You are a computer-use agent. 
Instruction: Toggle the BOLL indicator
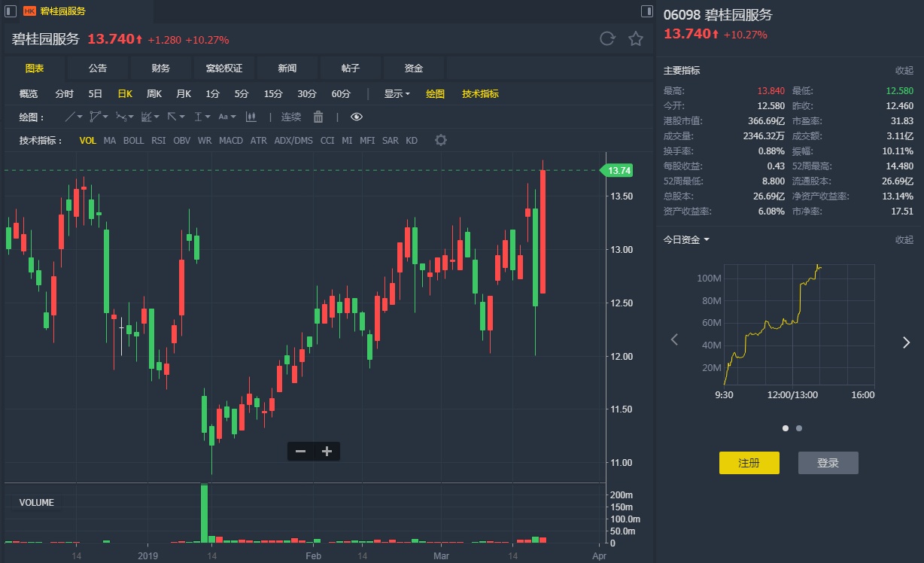[x=133, y=141]
